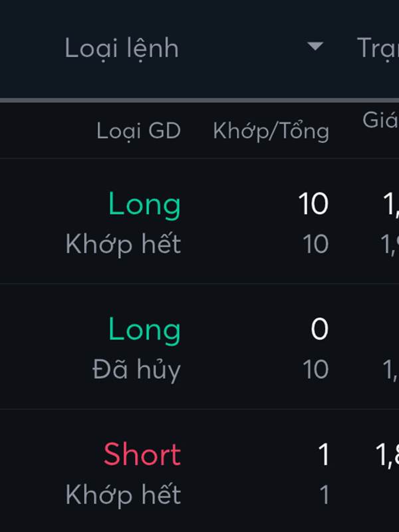Open the Loại lệnh dropdown filter
Screen dimensions: 399x532
[122, 48]
